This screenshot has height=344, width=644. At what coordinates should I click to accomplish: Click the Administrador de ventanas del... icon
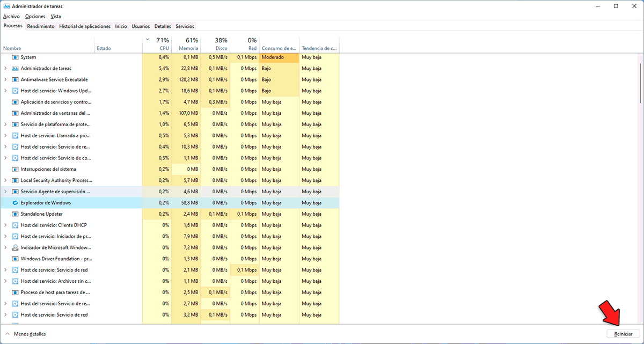click(15, 113)
